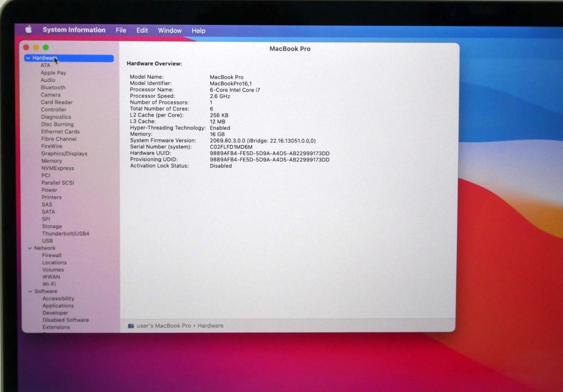Image resolution: width=563 pixels, height=392 pixels.
Task: Select SAS in the sidebar
Action: pyautogui.click(x=47, y=205)
